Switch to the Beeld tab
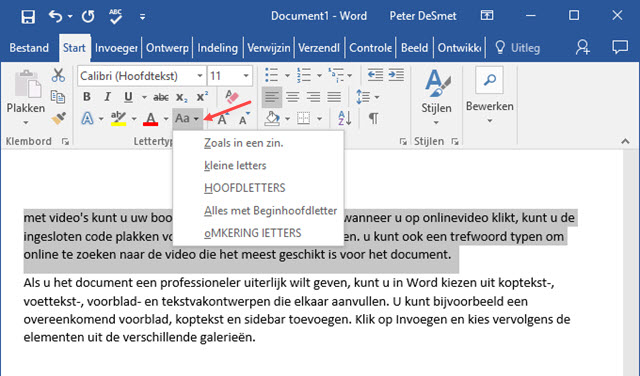The height and width of the screenshot is (376, 640). (414, 48)
